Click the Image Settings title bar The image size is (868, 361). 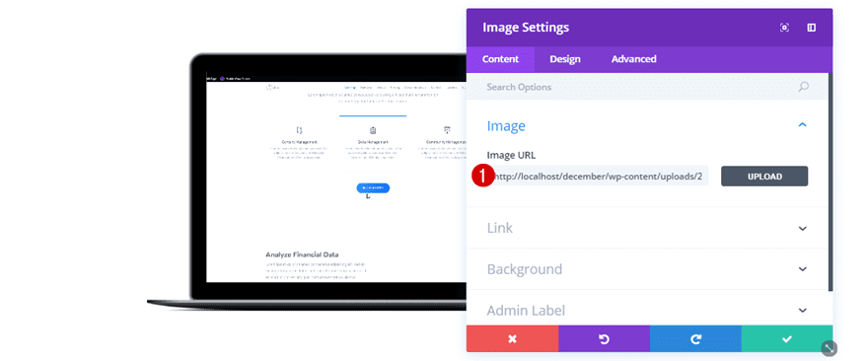pyautogui.click(x=650, y=28)
